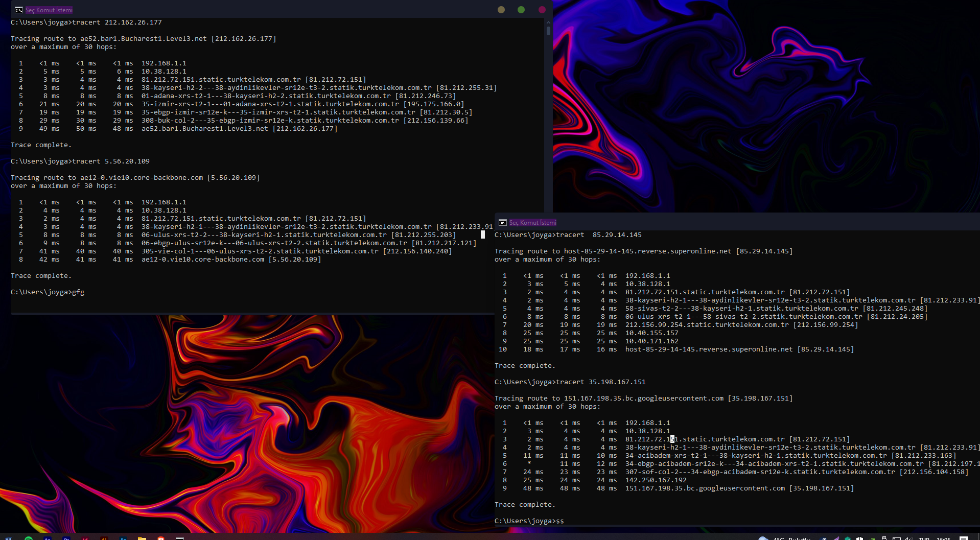980x540 pixels.
Task: Click the left terminal scrollbar thumb
Action: [548, 31]
